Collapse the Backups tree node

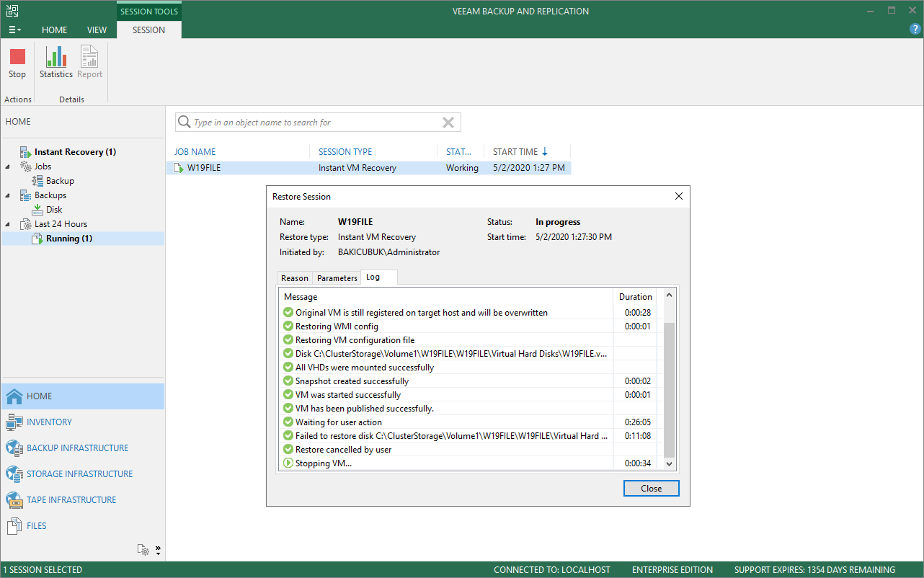coord(9,195)
